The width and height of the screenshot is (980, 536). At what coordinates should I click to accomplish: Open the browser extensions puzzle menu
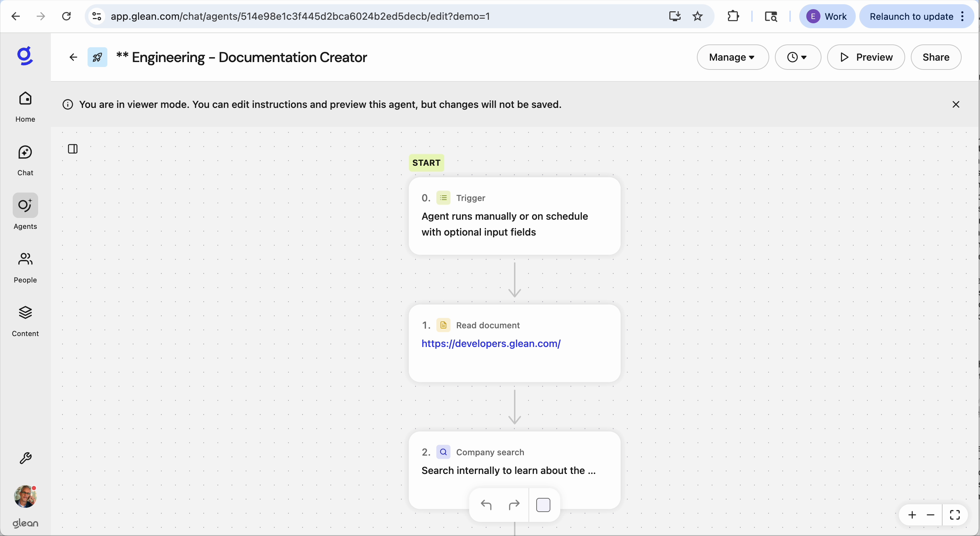click(x=733, y=16)
